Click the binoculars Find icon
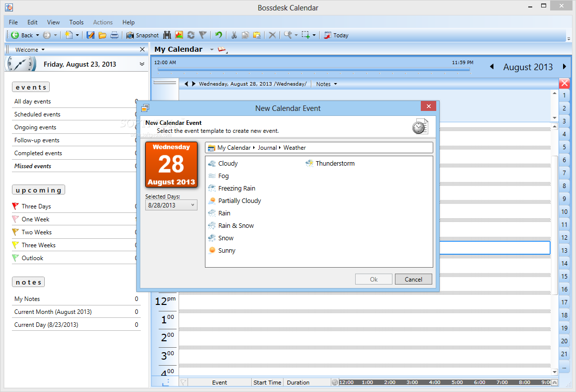The width and height of the screenshot is (576, 392). point(167,35)
